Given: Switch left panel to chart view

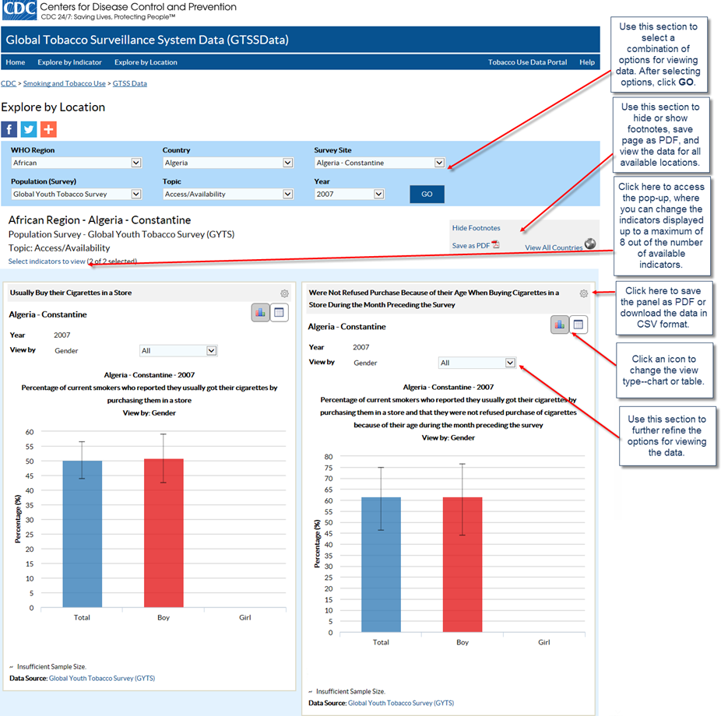Looking at the screenshot, I should 260,312.
